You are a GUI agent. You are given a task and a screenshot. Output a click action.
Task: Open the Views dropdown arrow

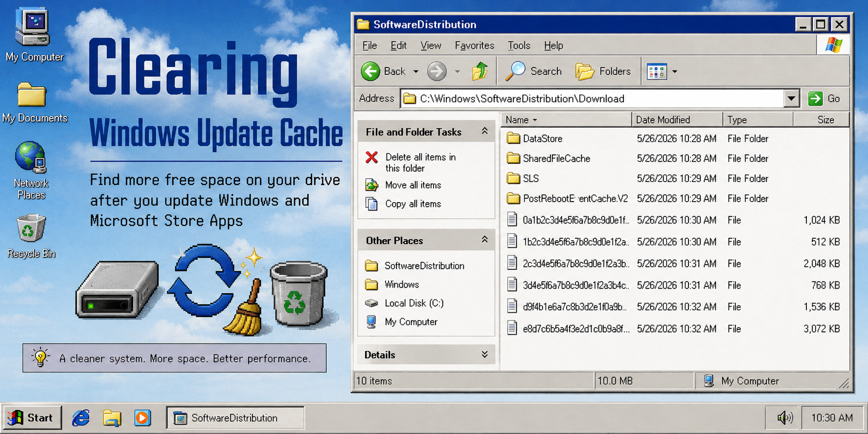[675, 72]
